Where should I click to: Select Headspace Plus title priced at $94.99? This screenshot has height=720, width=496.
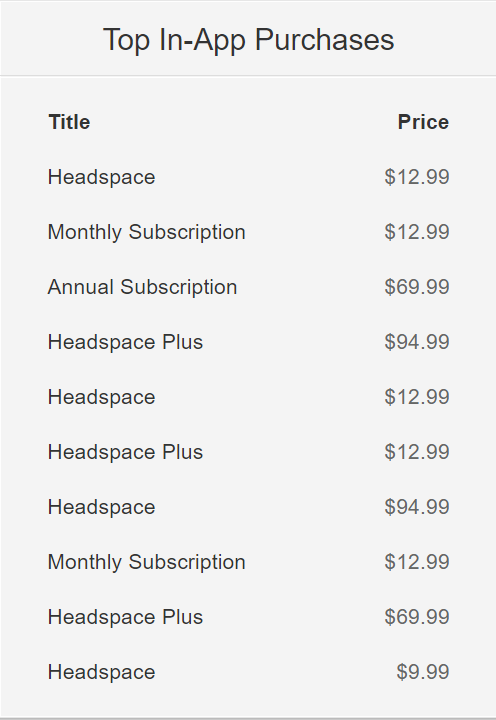coord(125,342)
